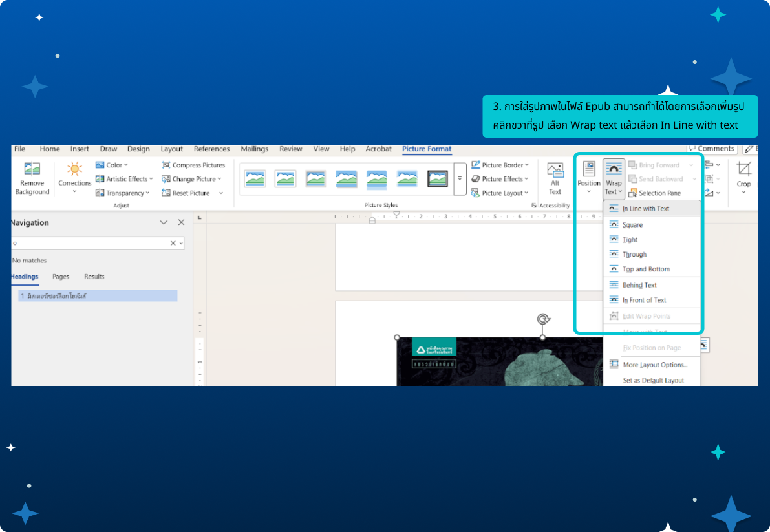Click More Layout Options
770x532 pixels.
[654, 365]
